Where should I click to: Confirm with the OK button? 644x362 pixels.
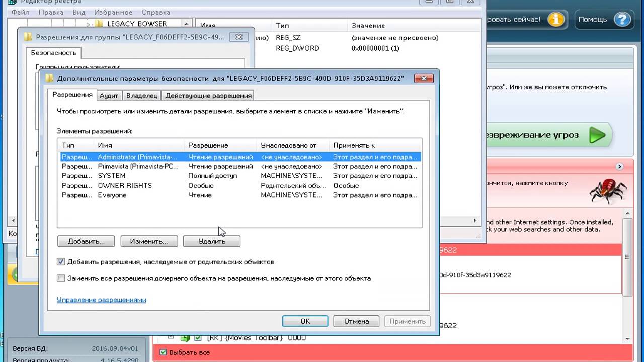[x=305, y=321]
